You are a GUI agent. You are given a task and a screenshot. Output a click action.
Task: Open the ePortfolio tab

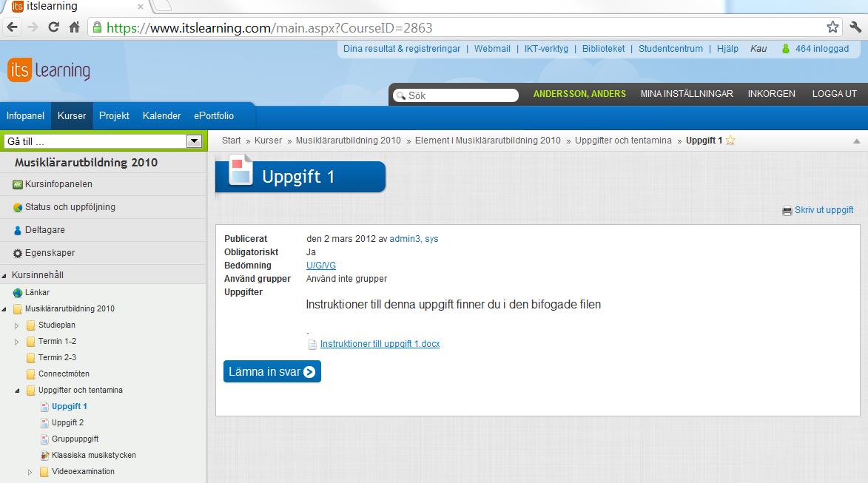214,115
